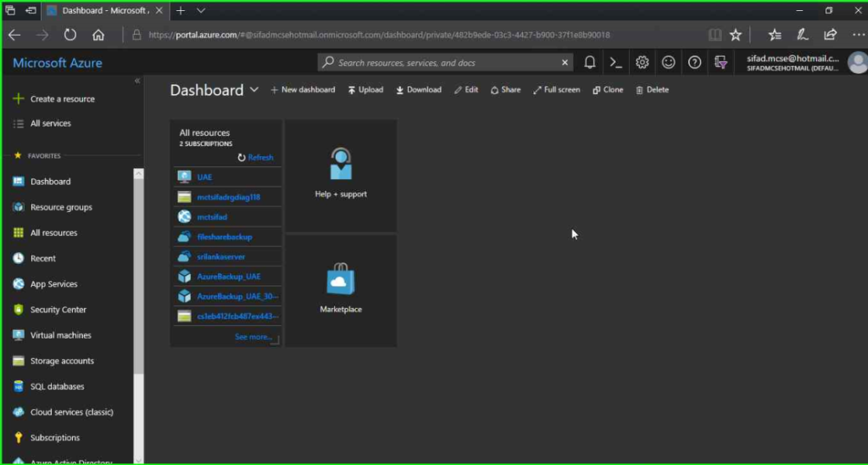
Task: Click the browser Share icon
Action: point(830,35)
